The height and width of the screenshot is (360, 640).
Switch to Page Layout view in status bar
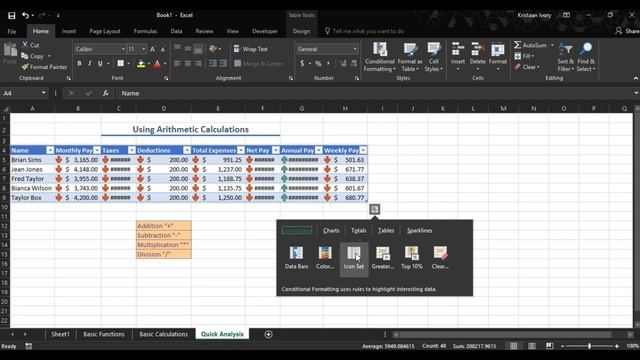click(x=531, y=346)
